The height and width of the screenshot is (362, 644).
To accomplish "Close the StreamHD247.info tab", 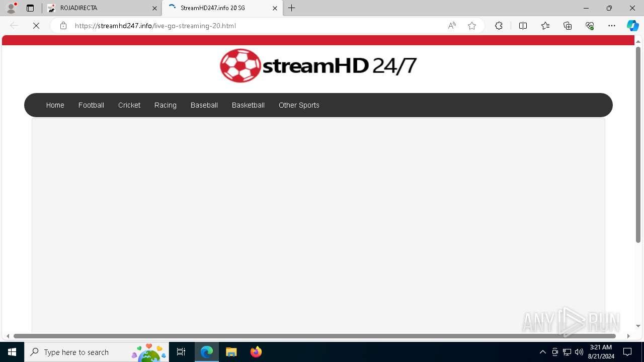I will (275, 8).
